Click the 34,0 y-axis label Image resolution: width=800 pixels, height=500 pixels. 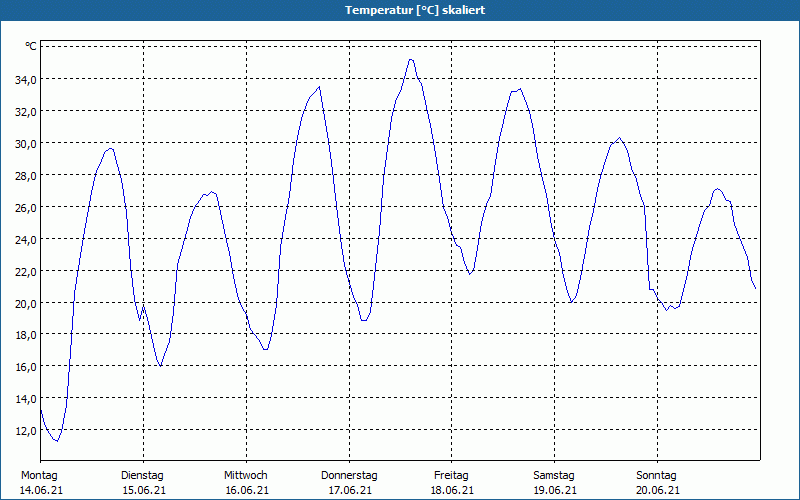[x=25, y=79]
